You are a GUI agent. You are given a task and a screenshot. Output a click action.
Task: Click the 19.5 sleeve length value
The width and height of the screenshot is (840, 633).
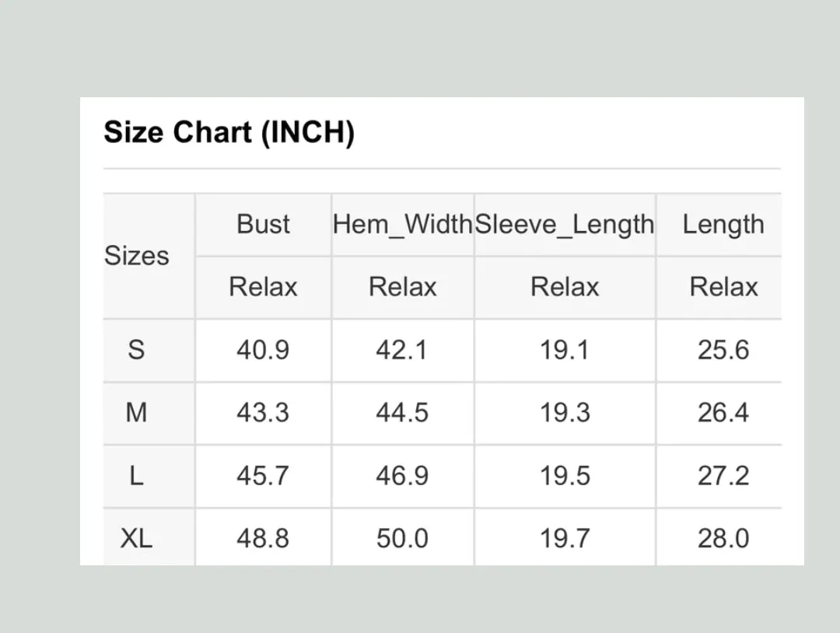click(565, 476)
